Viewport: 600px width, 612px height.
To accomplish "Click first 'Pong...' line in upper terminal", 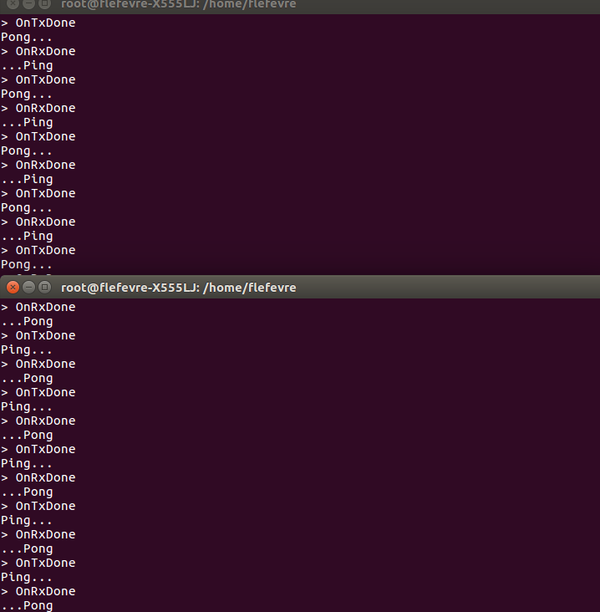I will (27, 37).
